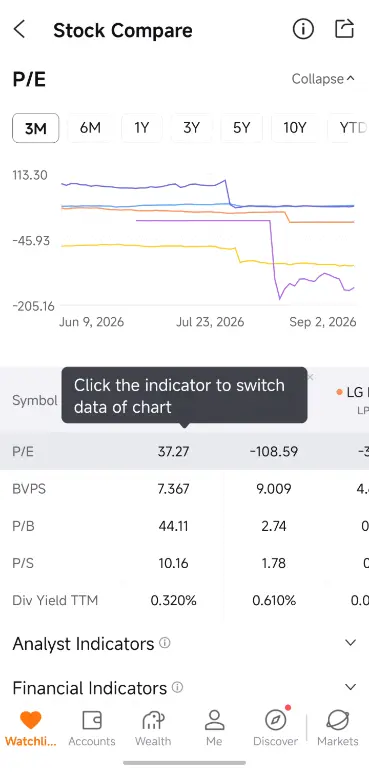This screenshot has height=772, width=369.
Task: Click Analyst Indicators info icon
Action: point(165,643)
